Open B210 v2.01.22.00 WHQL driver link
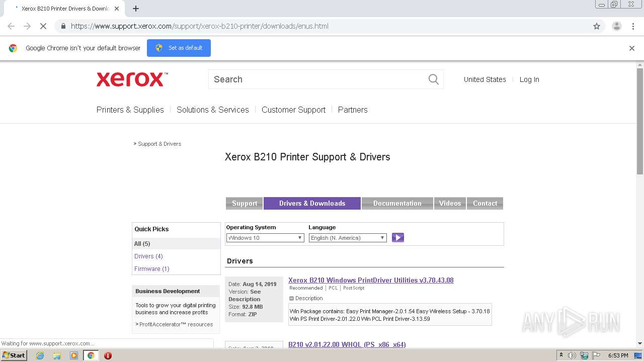Image resolution: width=644 pixels, height=362 pixels. (x=347, y=344)
